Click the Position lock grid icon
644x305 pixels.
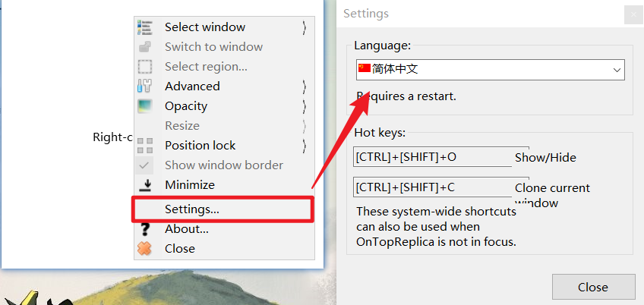pos(144,146)
